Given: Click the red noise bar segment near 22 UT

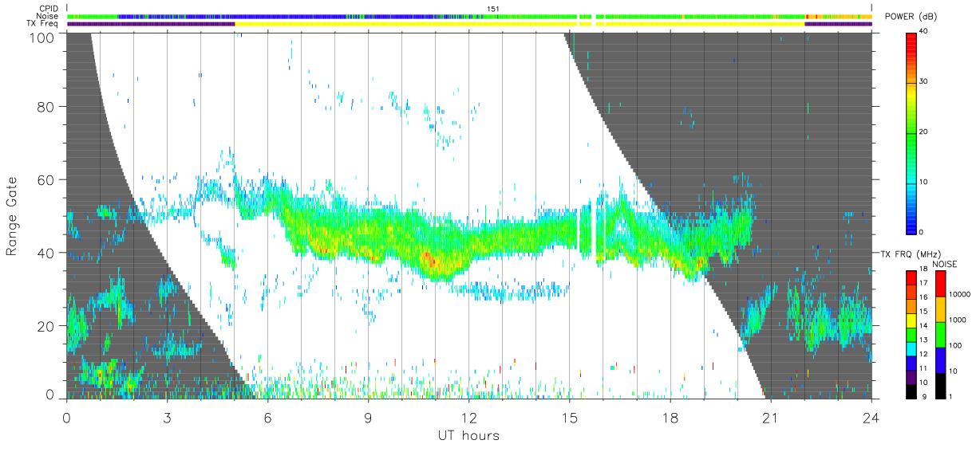Looking at the screenshot, I should 807,16.
